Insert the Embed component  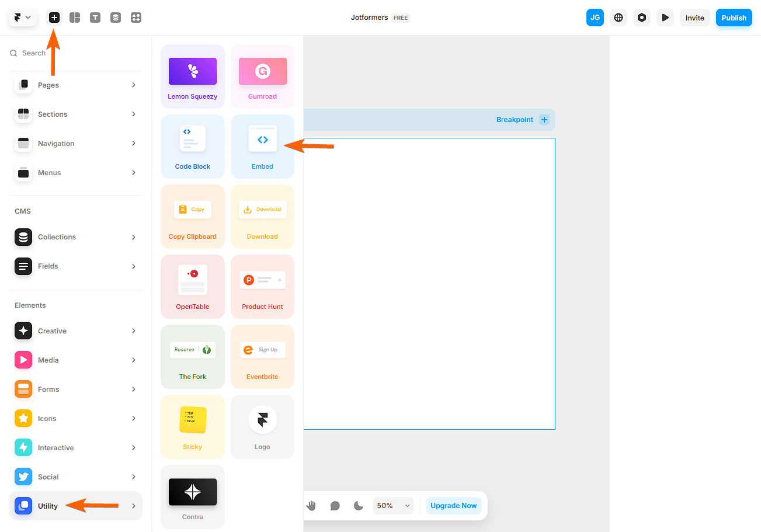[x=262, y=147]
